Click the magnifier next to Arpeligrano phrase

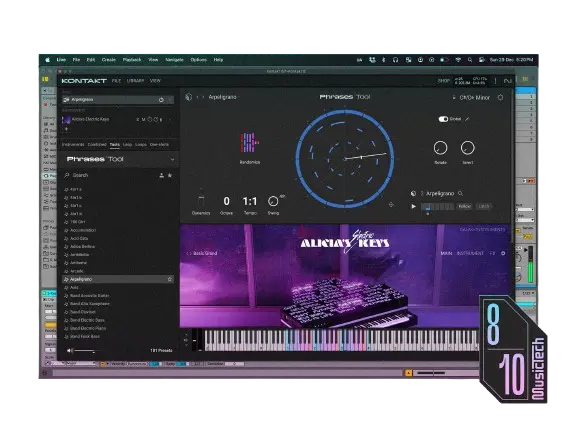(460, 194)
